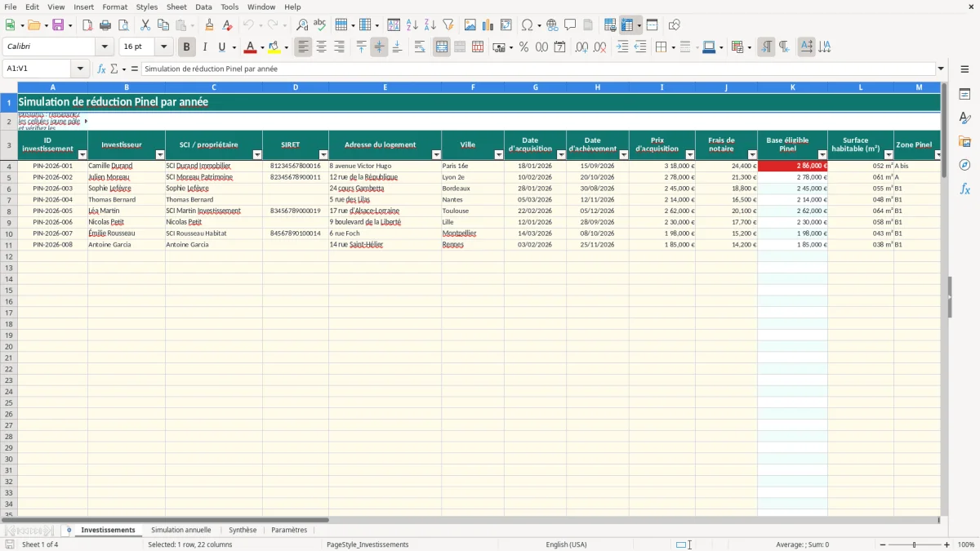Click the formula input line
This screenshot has height=551, width=980.
[x=538, y=69]
